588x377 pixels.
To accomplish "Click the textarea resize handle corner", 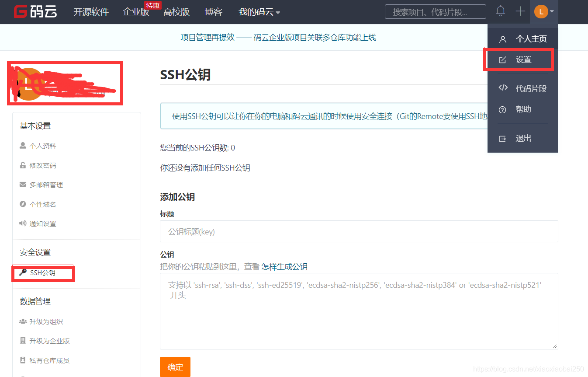I will tap(555, 346).
